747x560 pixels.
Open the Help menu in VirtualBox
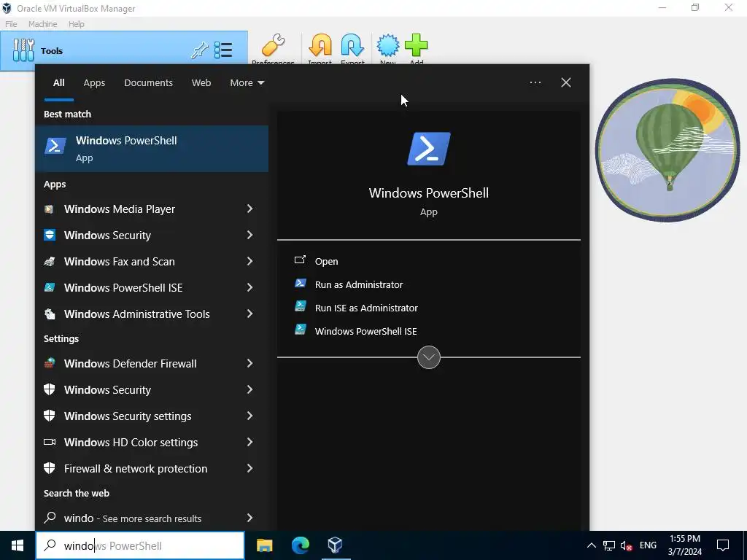click(x=76, y=24)
